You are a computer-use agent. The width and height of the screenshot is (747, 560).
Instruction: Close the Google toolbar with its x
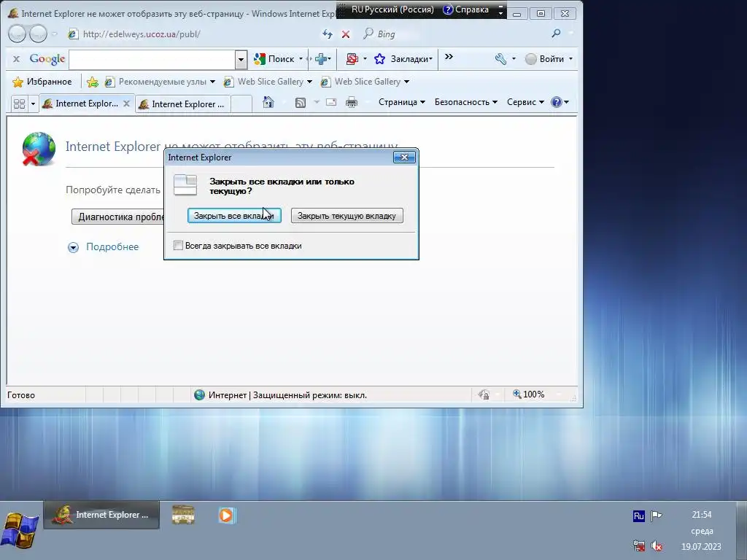click(x=16, y=59)
